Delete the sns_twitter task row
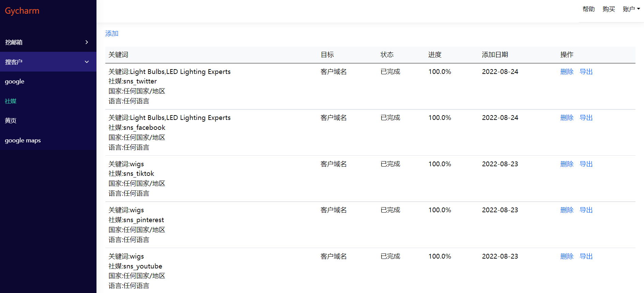This screenshot has height=293, width=644. (567, 72)
